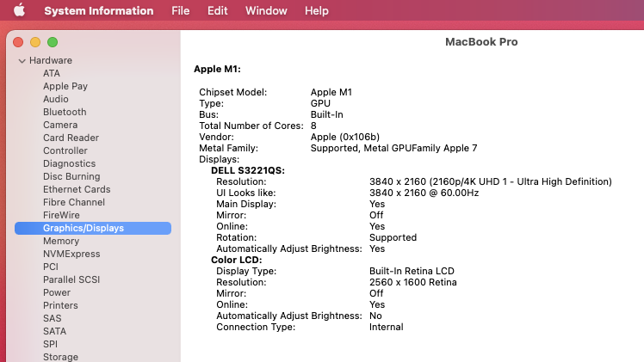The height and width of the screenshot is (362, 644).
Task: Select Audio in the sidebar
Action: [x=55, y=99]
